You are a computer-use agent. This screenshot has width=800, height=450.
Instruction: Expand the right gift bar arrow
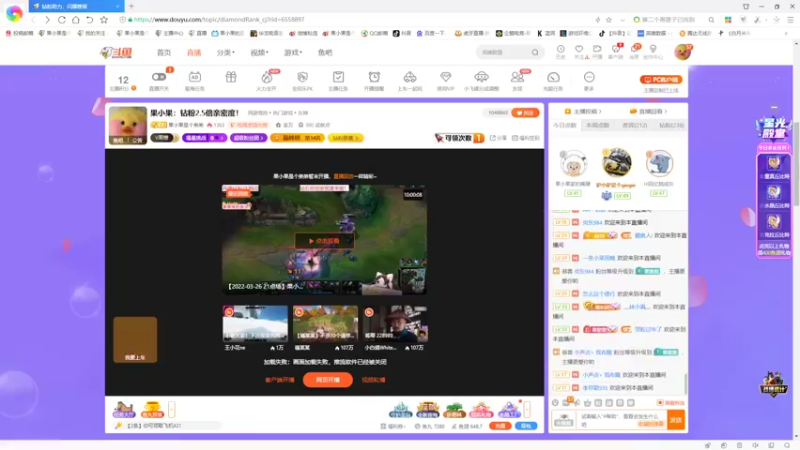(x=527, y=409)
